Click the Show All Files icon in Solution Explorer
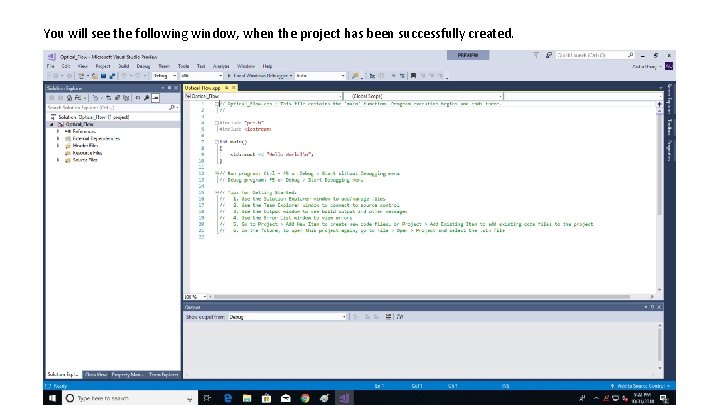The width and height of the screenshot is (720, 405). point(126,98)
